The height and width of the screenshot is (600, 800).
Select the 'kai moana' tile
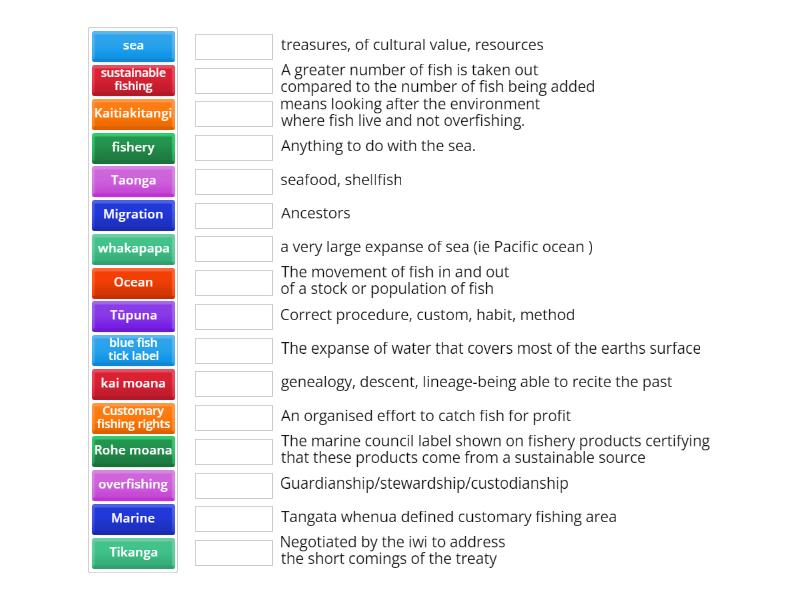[x=133, y=383]
